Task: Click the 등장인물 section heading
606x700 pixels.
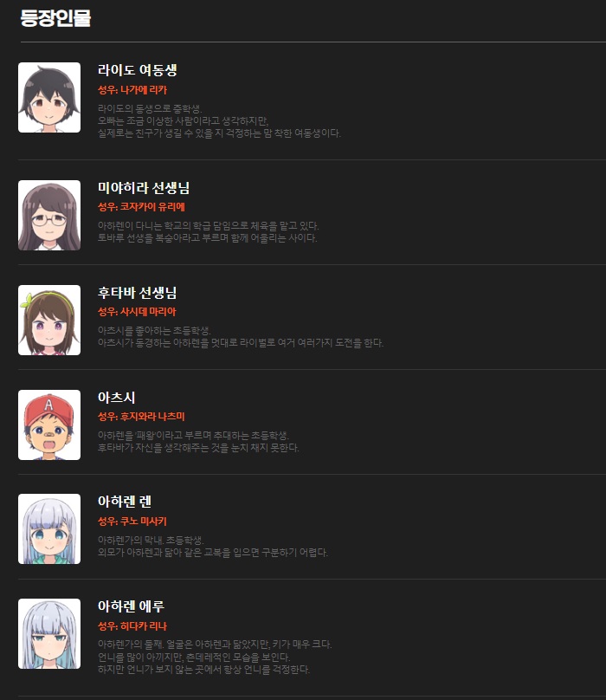Action: click(x=55, y=18)
